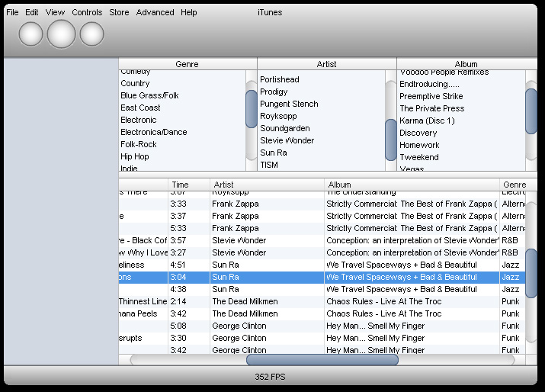
Task: Click the Album list vertical scrollbar thumb
Action: (531, 111)
